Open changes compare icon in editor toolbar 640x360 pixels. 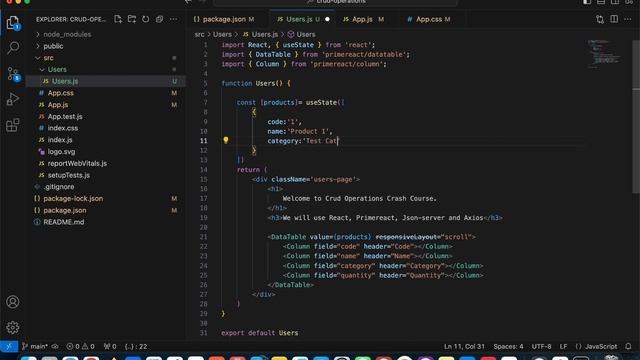[x=600, y=19]
